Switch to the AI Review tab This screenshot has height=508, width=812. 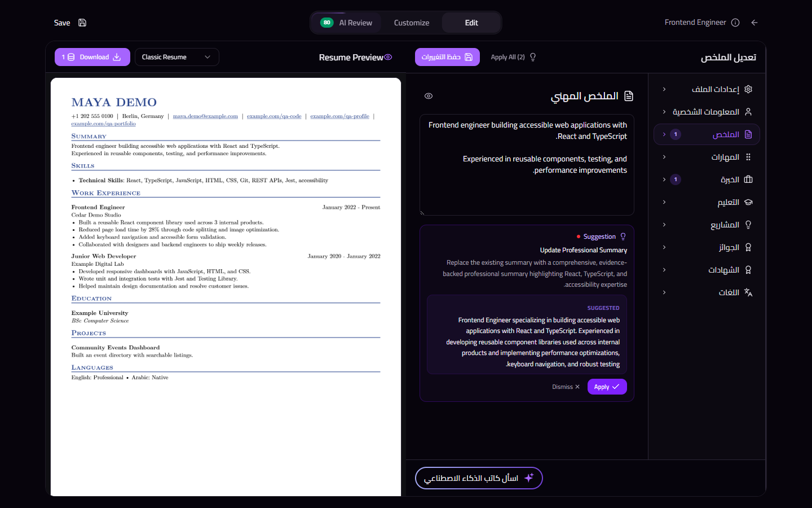click(347, 23)
